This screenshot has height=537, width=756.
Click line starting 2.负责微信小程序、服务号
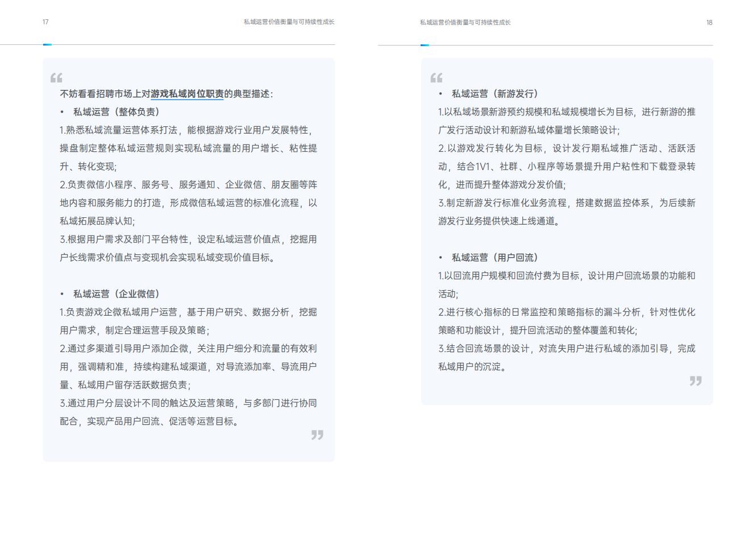click(x=188, y=185)
